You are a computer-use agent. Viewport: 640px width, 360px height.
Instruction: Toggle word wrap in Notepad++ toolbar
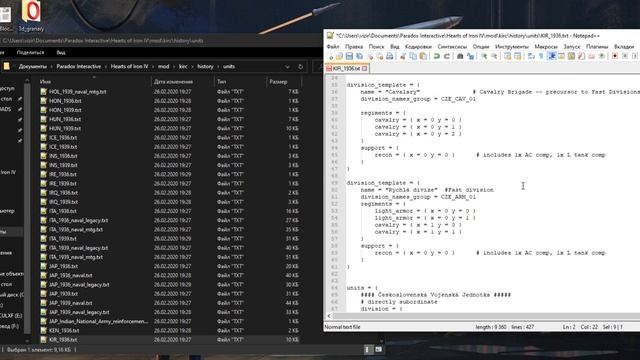click(531, 56)
